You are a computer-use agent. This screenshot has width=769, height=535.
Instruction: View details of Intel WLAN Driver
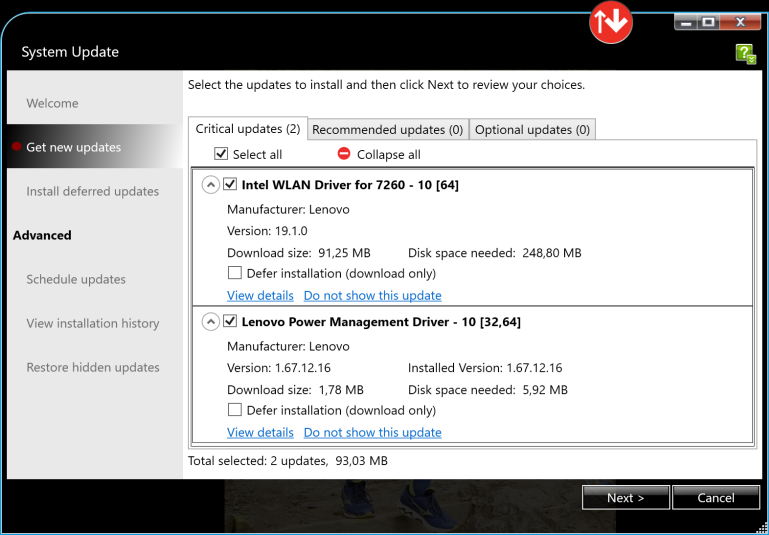(x=260, y=296)
